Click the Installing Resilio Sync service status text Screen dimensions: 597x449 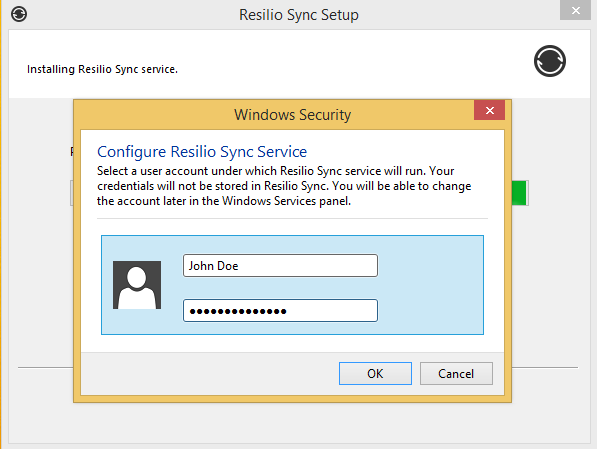pyautogui.click(x=102, y=69)
